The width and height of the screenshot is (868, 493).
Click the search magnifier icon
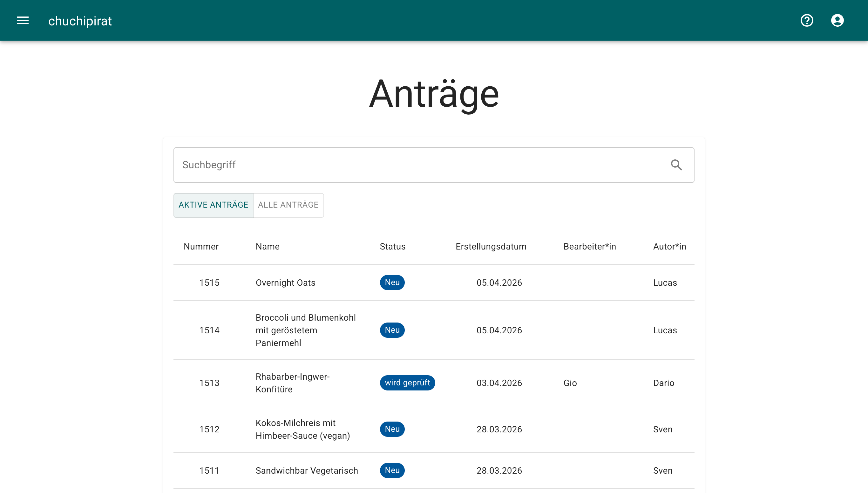point(676,165)
